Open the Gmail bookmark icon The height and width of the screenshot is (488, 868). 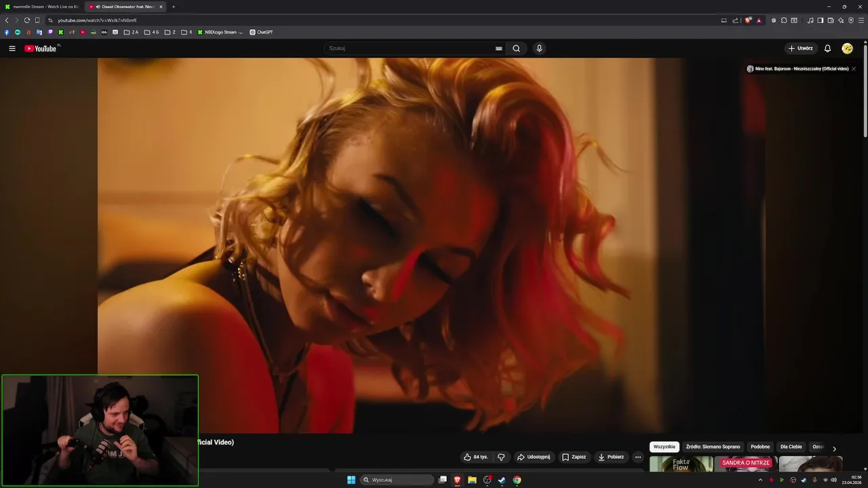(72, 32)
